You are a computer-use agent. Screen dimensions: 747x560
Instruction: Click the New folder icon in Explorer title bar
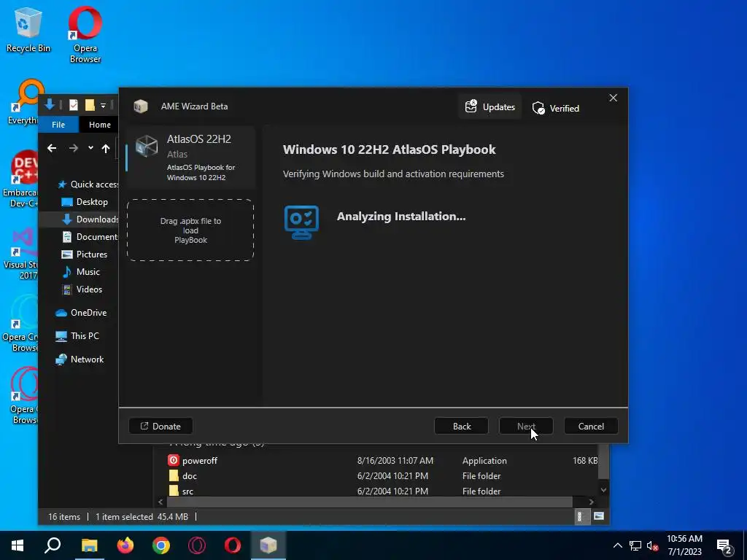90,105
